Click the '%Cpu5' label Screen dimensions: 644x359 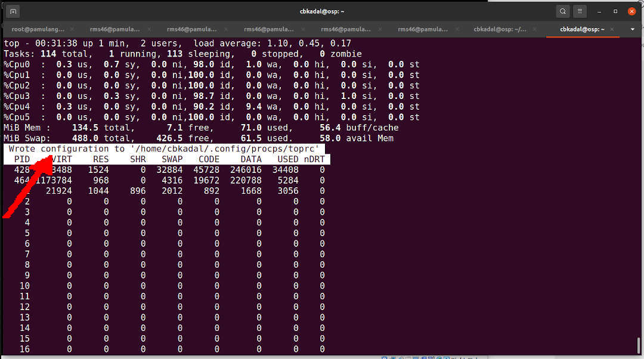(17, 117)
